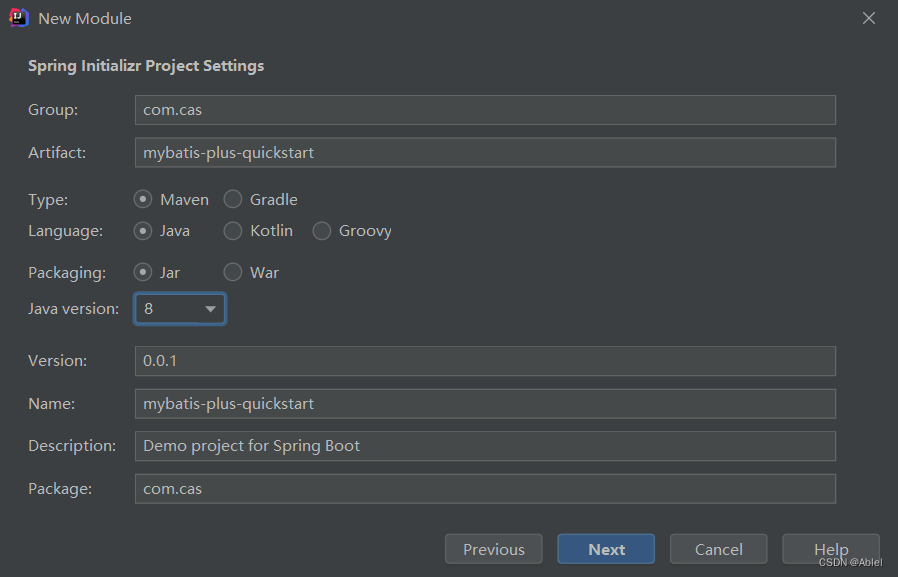
Task: Close the New Module dialog
Action: 869,18
